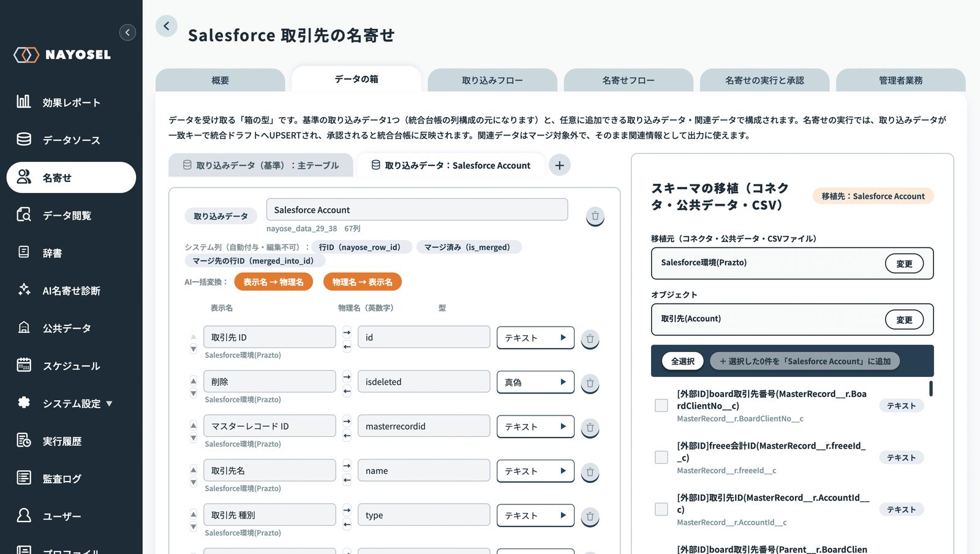This screenshot has width=980, height=554.
Task: Open 辞書 in the sidebar
Action: click(71, 252)
